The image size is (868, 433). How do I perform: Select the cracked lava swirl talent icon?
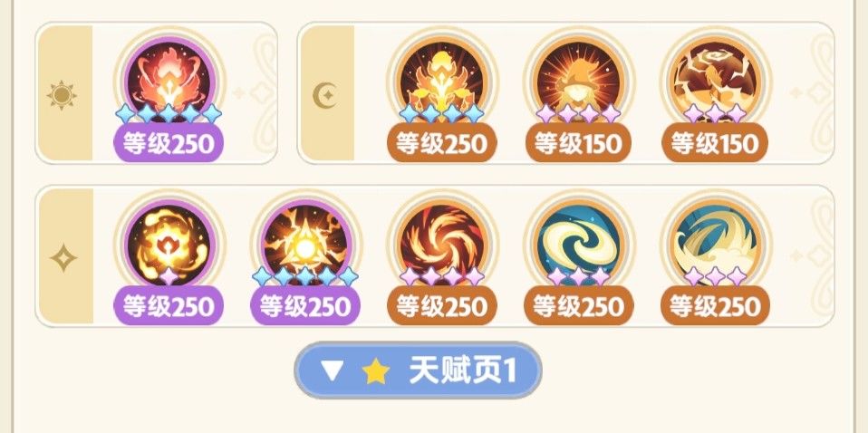pos(715,82)
